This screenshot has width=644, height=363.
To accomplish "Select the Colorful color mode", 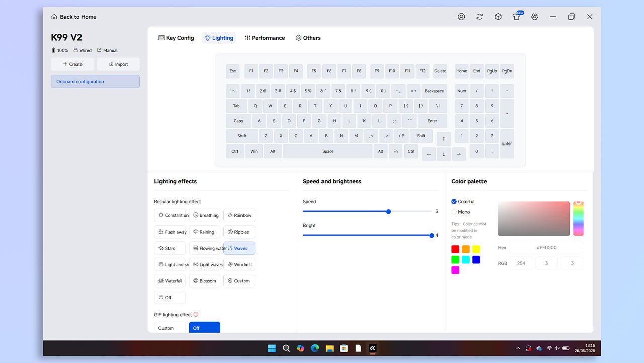I will point(463,201).
